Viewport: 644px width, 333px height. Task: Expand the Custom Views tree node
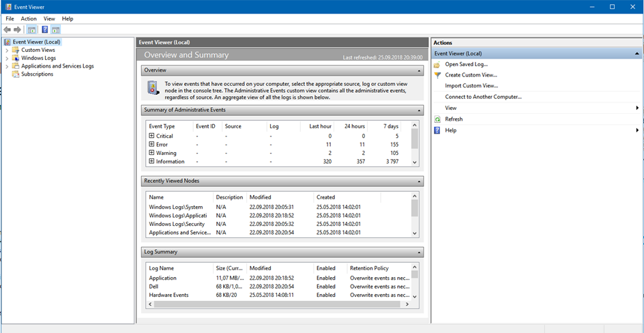point(7,50)
